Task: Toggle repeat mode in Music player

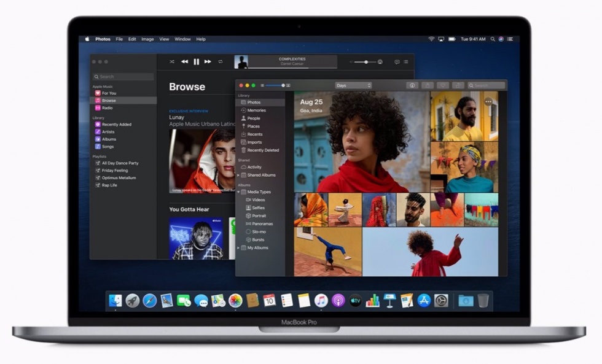Action: click(221, 62)
